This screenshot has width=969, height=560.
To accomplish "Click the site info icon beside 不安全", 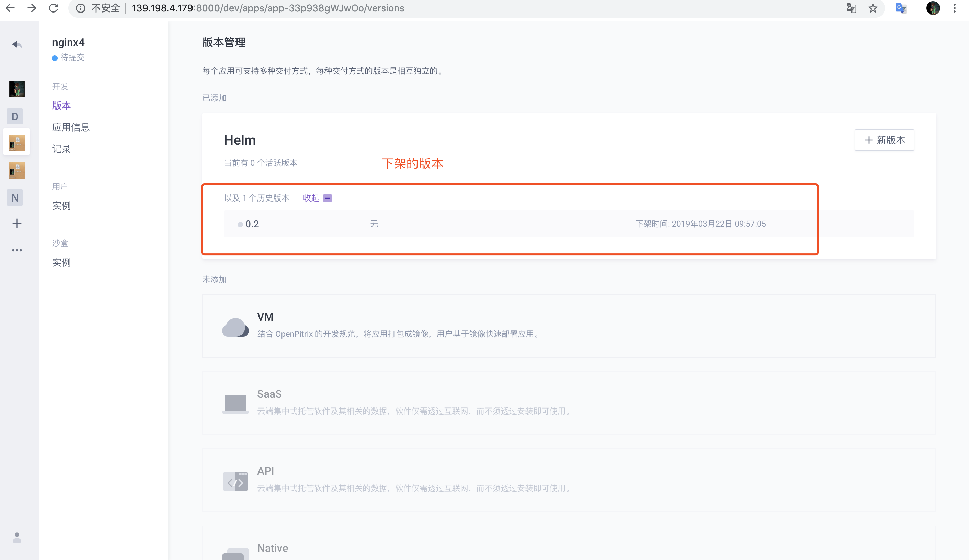I will tap(81, 8).
